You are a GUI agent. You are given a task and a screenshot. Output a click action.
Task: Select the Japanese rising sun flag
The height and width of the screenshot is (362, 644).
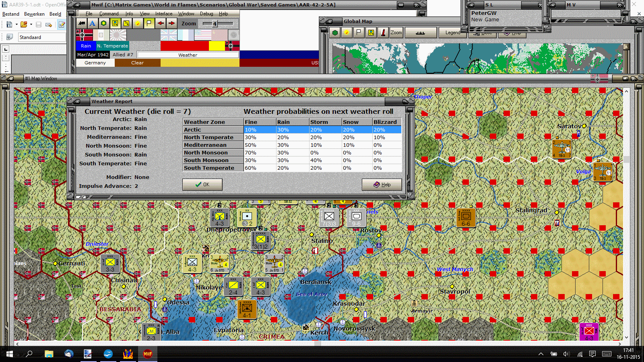tap(118, 35)
